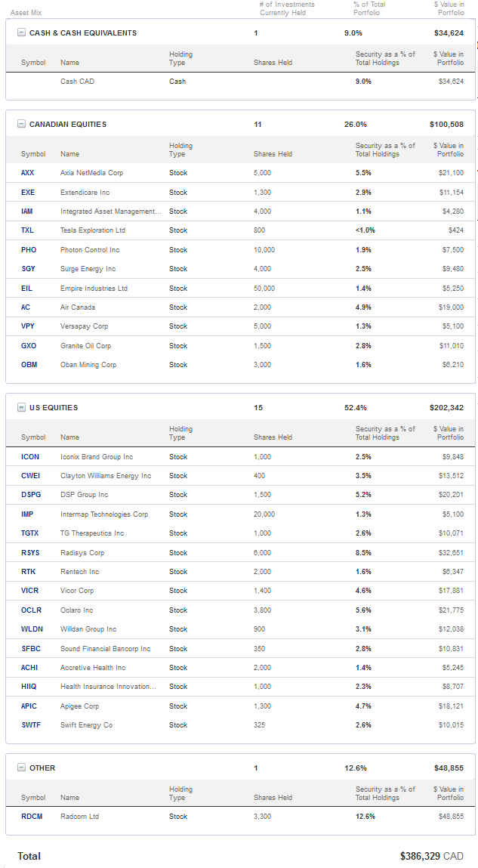478x868 pixels.
Task: Collapse the US Equities section
Action: (21, 408)
